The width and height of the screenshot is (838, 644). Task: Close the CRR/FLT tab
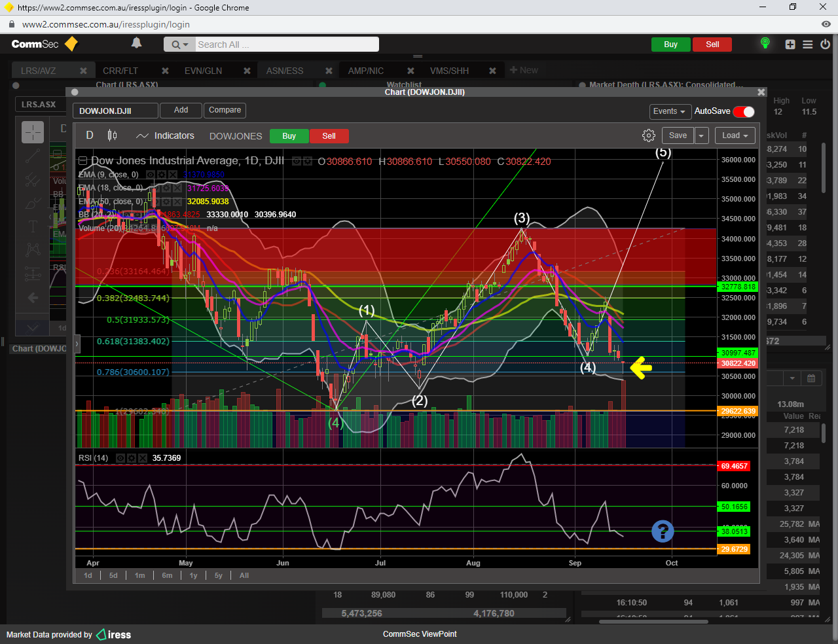pos(165,71)
